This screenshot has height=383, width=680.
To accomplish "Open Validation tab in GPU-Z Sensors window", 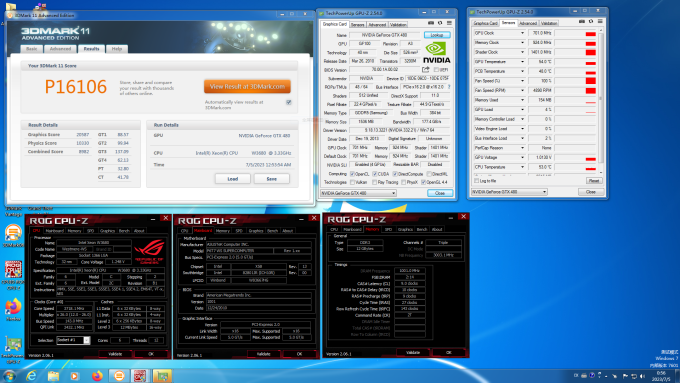I will (549, 23).
